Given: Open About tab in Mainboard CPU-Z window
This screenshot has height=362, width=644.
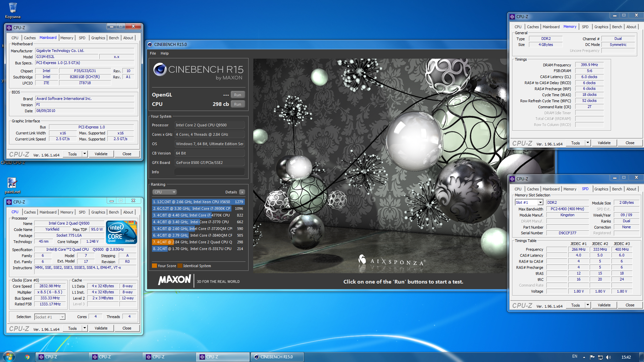Looking at the screenshot, I should click(x=128, y=38).
